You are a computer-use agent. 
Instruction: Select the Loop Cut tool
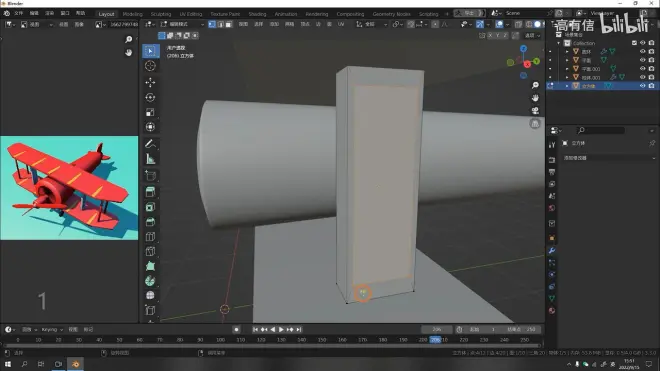tap(150, 236)
